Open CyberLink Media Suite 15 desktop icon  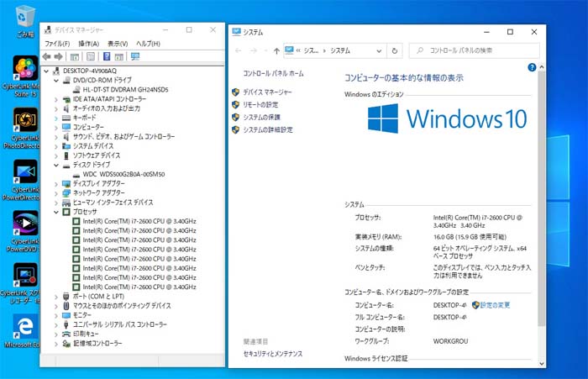tap(25, 76)
